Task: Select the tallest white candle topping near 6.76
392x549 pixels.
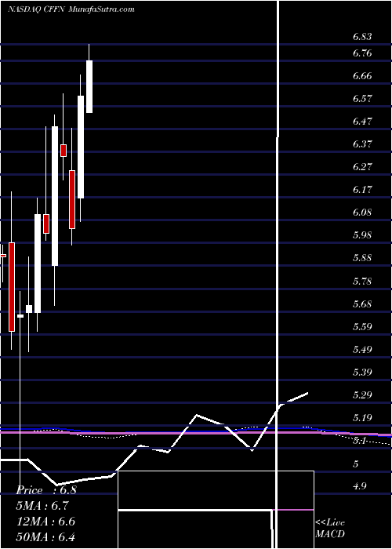Action: 89,86
